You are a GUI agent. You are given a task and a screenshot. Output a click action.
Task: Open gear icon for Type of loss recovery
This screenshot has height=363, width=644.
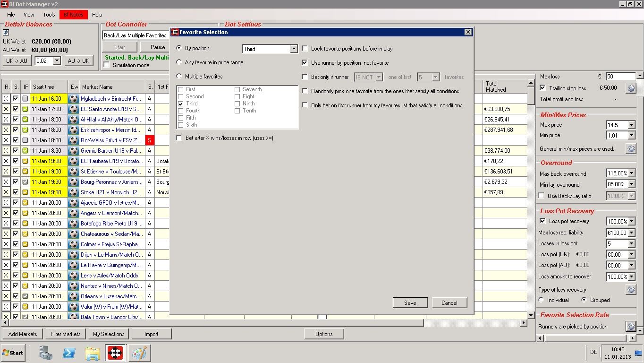[631, 289]
